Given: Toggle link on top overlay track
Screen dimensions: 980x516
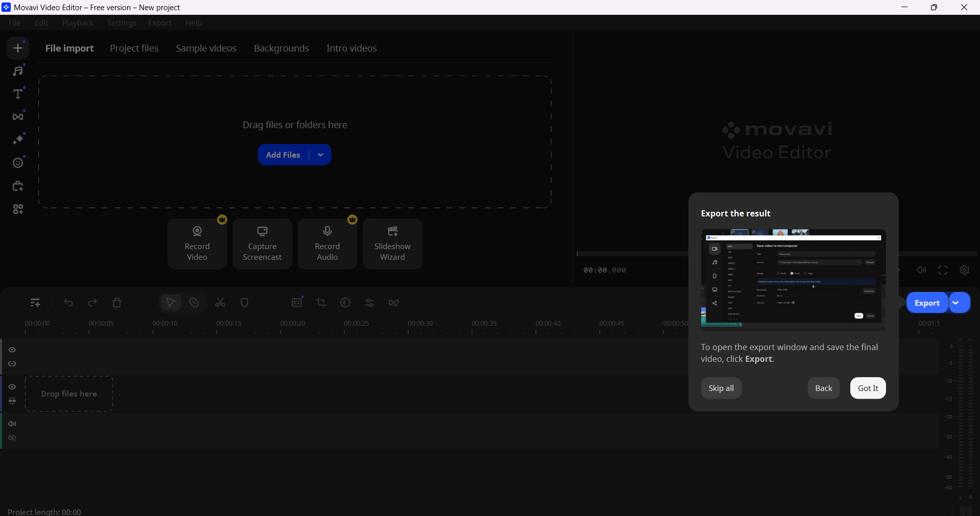Looking at the screenshot, I should click(x=12, y=364).
